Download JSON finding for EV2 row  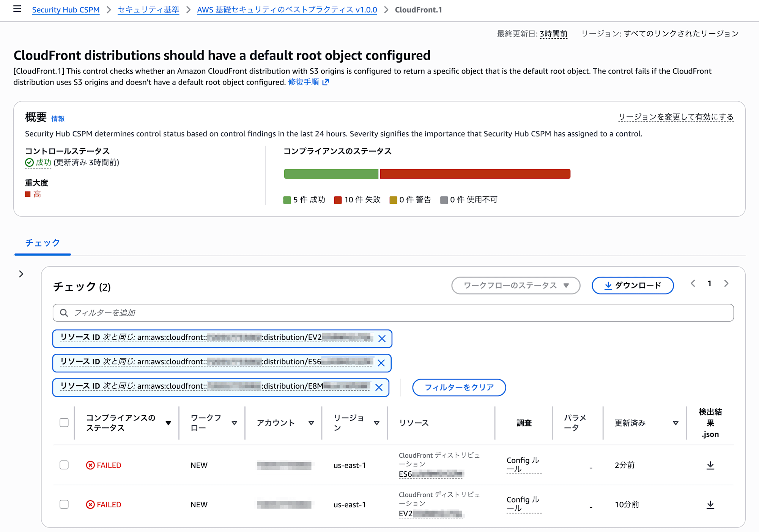[710, 505]
